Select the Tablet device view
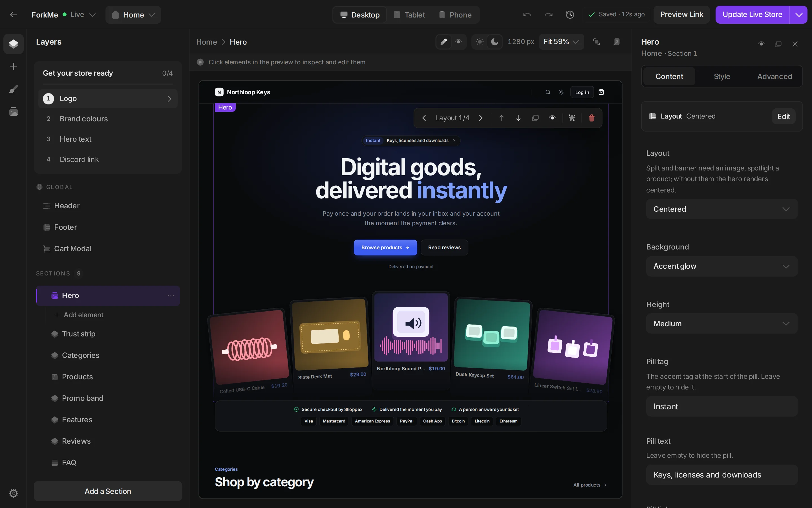This screenshot has height=508, width=812. click(x=409, y=15)
